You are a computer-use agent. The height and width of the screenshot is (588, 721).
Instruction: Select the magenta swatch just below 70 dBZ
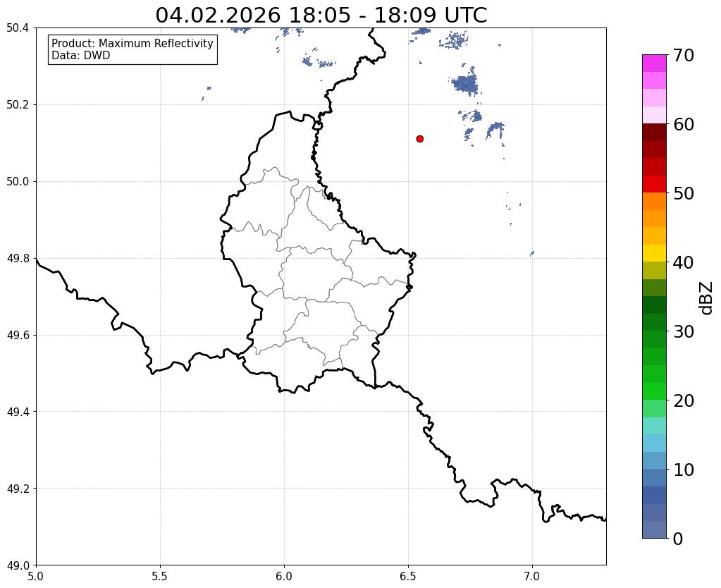[654, 63]
